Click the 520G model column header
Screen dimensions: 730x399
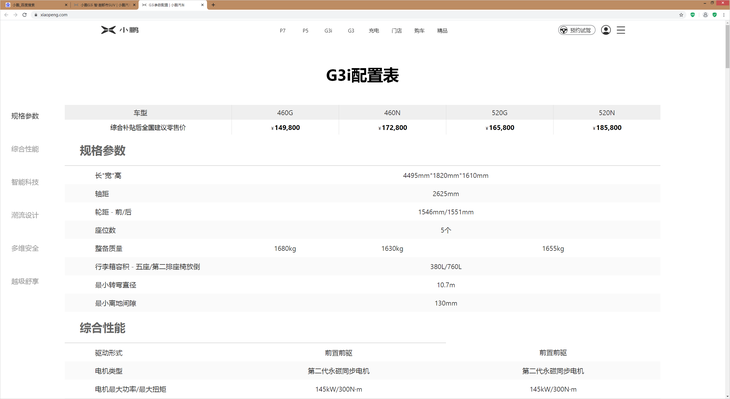500,113
